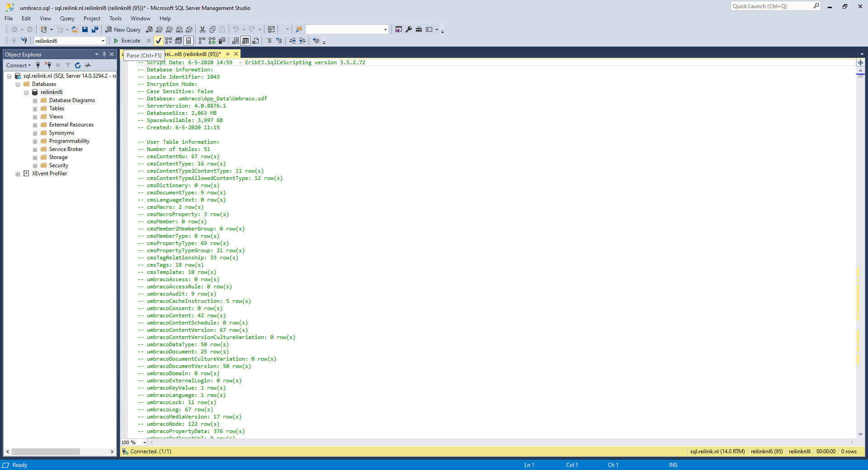868x470 pixels.
Task: Switch to Results to Text
Action: pos(236,41)
